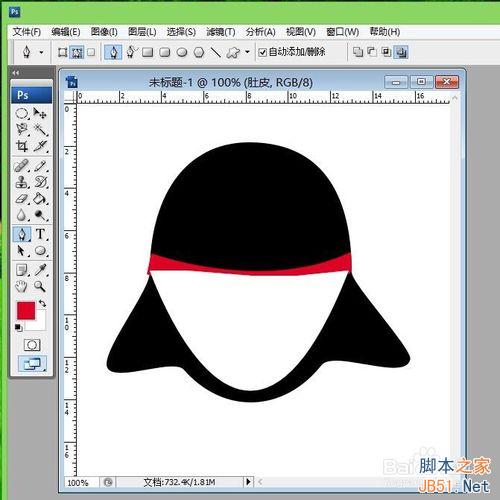Open the 编辑(E) menu
Viewport: 500px width, 500px height.
click(x=66, y=32)
